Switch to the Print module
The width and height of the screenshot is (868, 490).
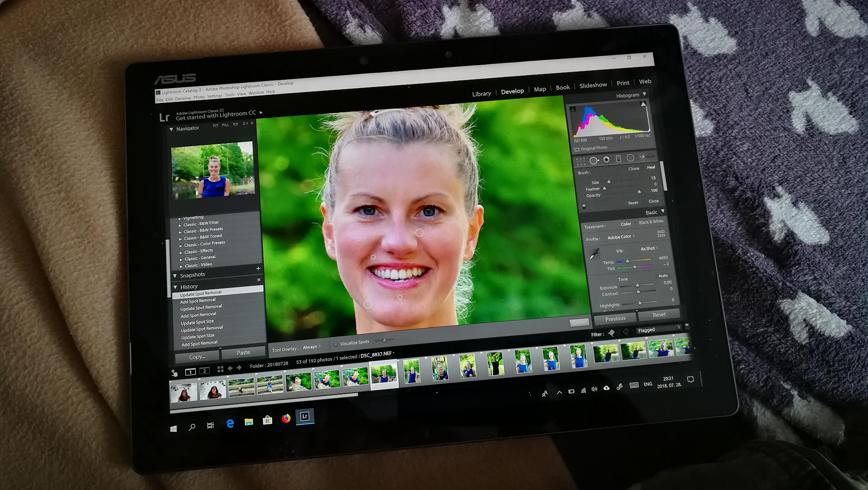click(x=623, y=83)
